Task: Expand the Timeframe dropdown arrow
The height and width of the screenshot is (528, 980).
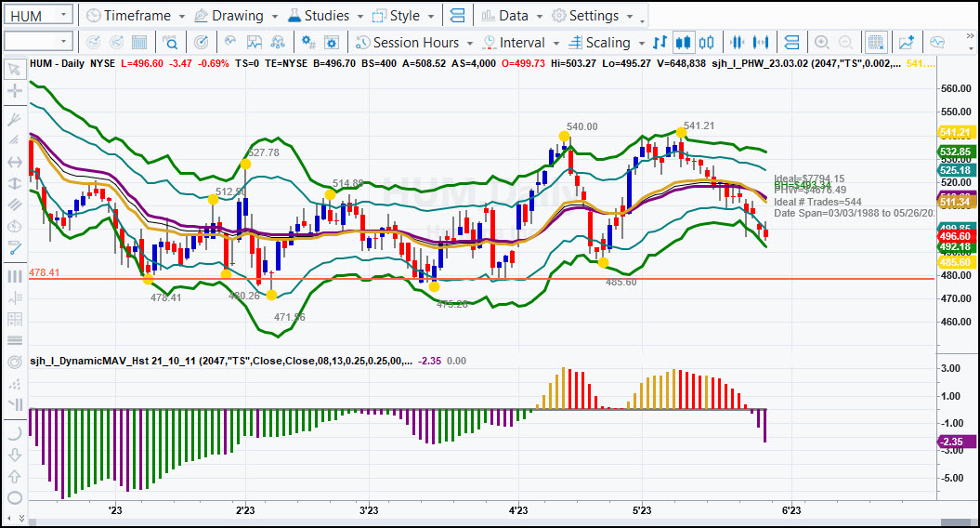Action: (182, 16)
